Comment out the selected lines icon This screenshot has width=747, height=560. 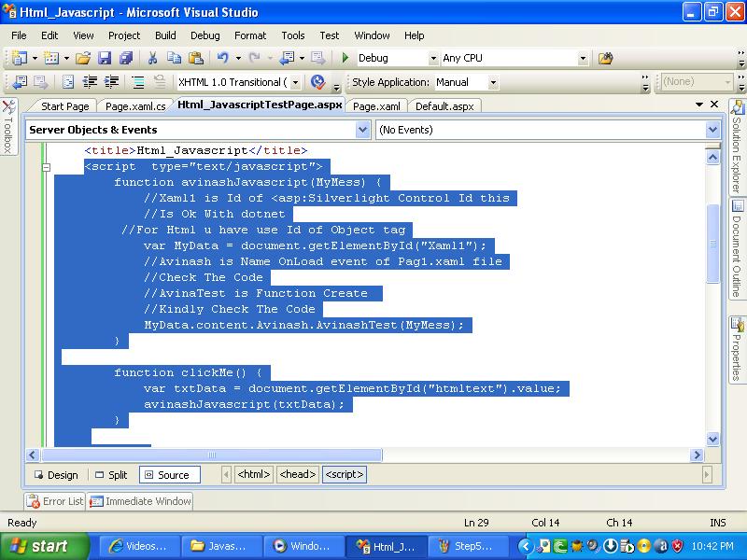[x=138, y=82]
